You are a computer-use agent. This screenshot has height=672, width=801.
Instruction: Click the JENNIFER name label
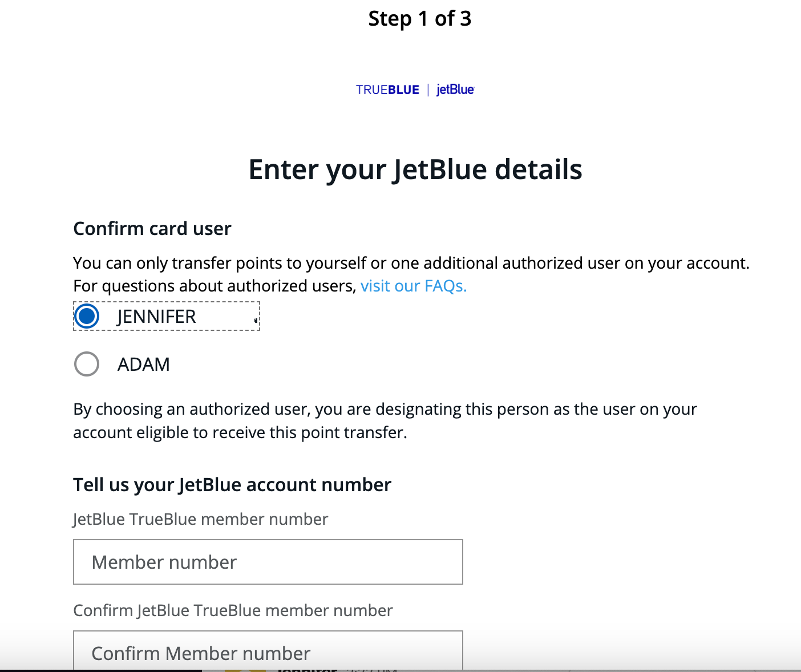156,317
